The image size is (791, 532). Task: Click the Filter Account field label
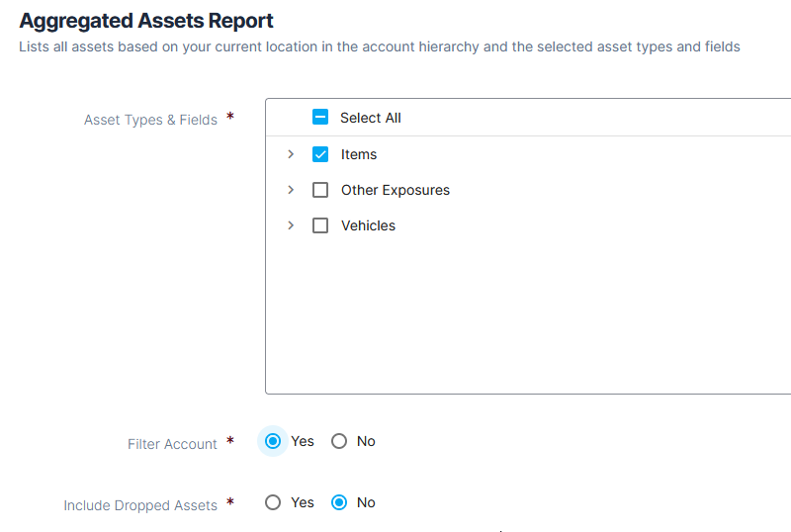[x=172, y=444]
